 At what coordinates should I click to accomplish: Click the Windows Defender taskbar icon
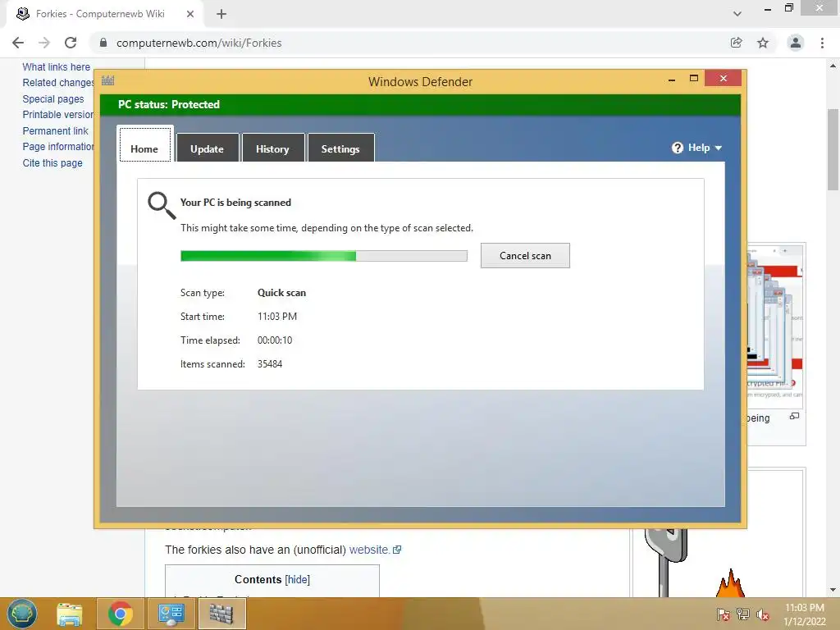point(221,614)
